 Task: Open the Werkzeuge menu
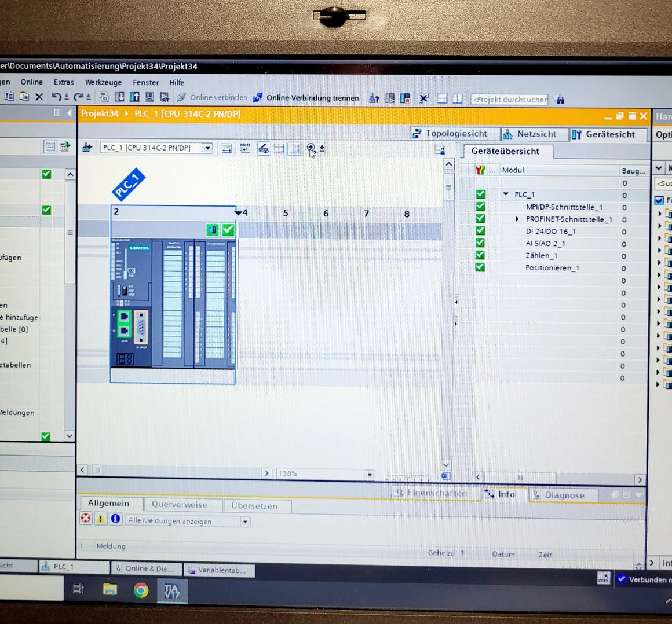tap(103, 82)
